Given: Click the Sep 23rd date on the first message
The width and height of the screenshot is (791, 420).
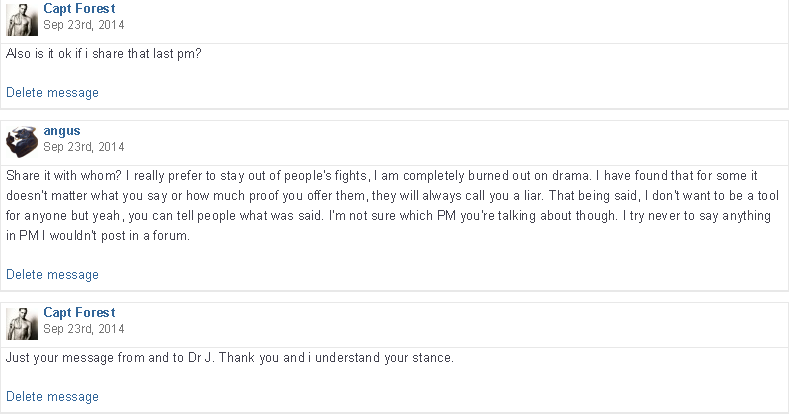Looking at the screenshot, I should pyautogui.click(x=83, y=24).
